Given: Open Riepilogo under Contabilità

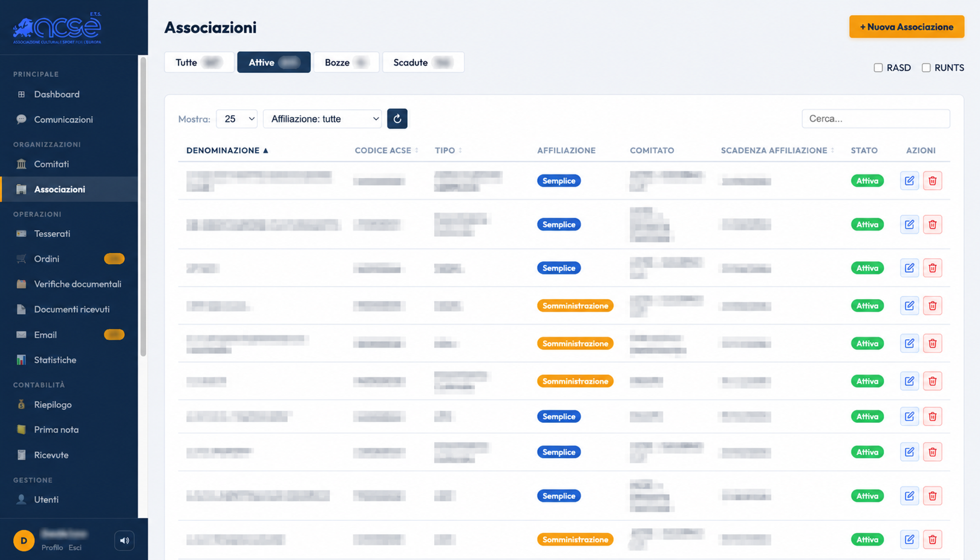Looking at the screenshot, I should click(69, 405).
